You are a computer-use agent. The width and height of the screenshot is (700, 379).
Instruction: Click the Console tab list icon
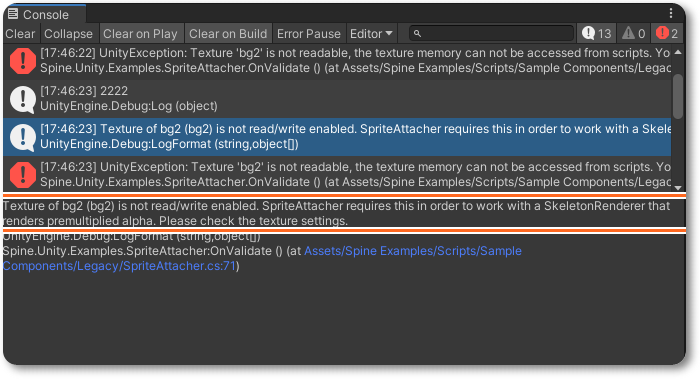pos(13,14)
